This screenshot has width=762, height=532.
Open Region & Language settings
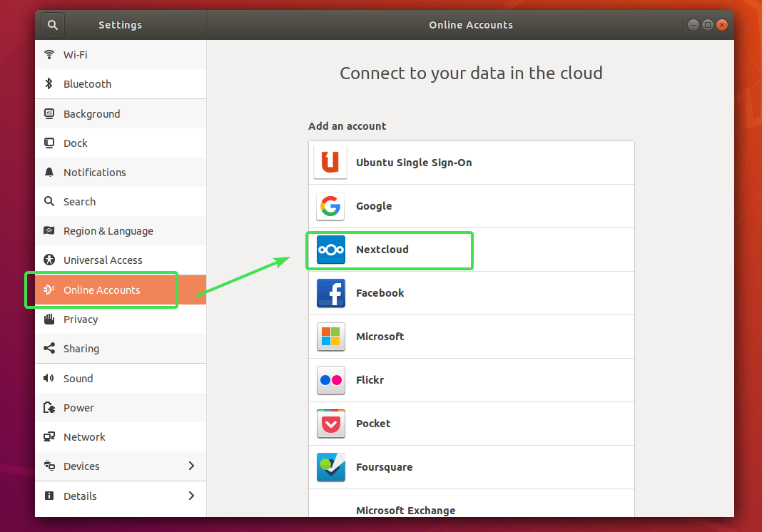tap(121, 230)
